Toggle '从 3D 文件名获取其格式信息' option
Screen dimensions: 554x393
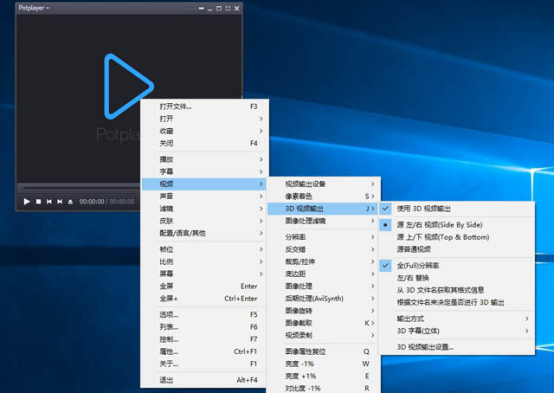click(x=456, y=290)
